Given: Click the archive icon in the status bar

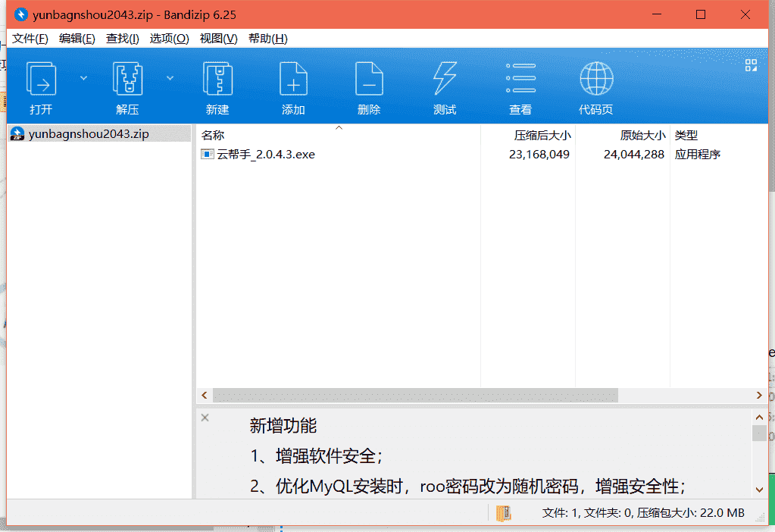Looking at the screenshot, I should pos(504,513).
